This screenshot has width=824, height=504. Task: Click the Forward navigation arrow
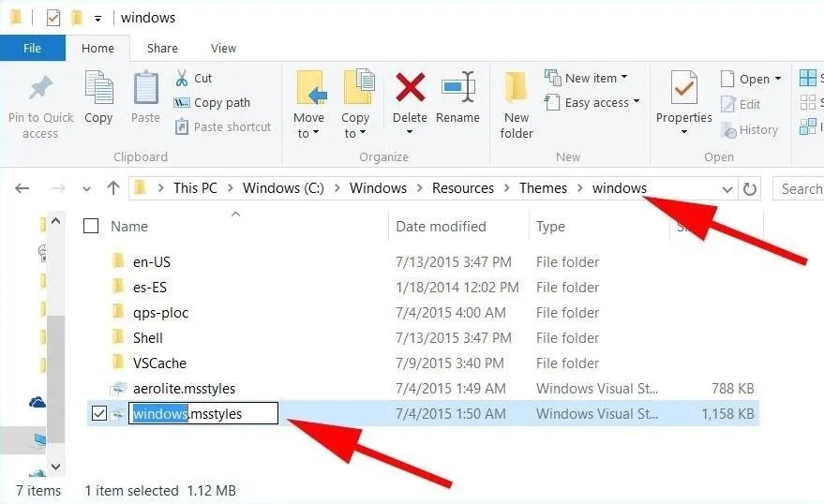point(58,188)
